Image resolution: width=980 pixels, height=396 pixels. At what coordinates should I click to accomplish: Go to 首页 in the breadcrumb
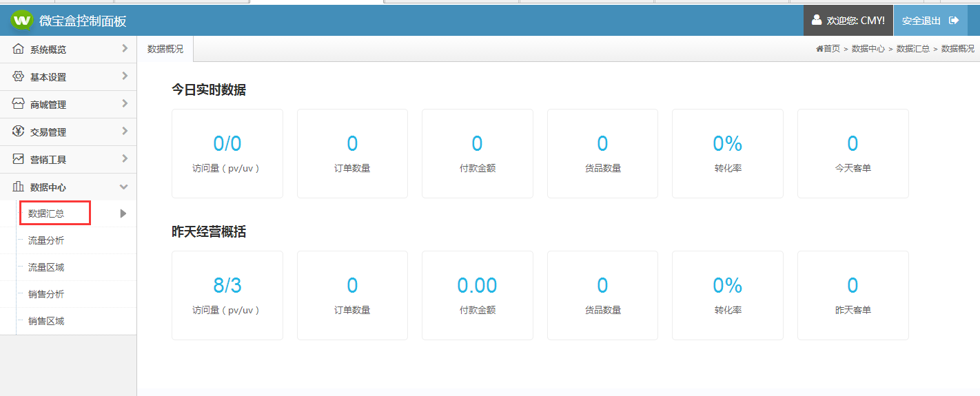(832, 49)
